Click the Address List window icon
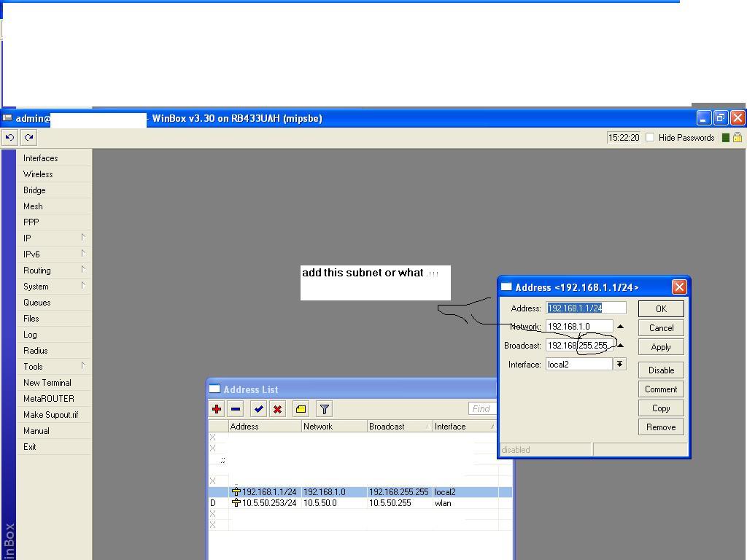 (x=215, y=389)
